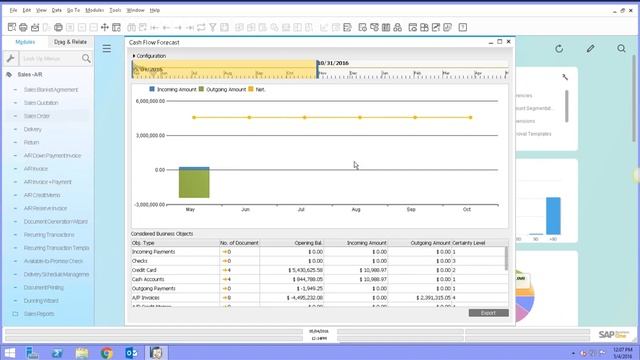The width and height of the screenshot is (640, 360).
Task: Click the 10/31/2016 timeline end marker
Action: (x=317, y=69)
